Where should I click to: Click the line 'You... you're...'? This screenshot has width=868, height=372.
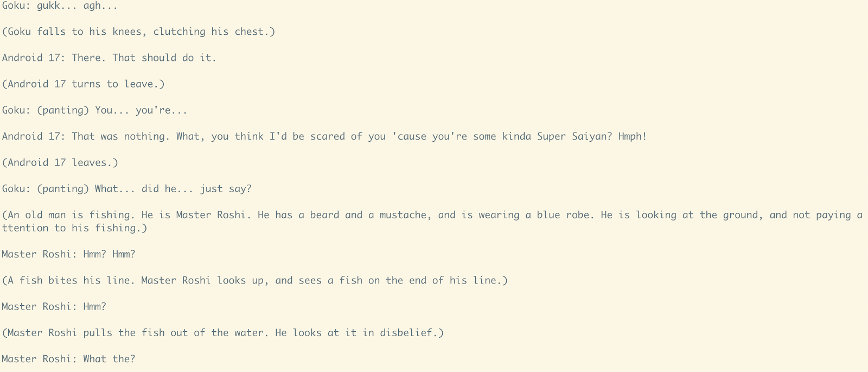click(95, 110)
